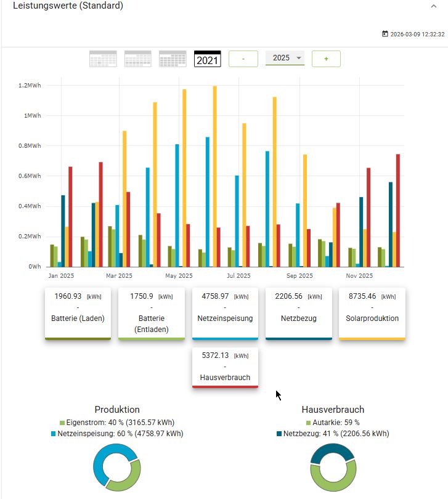Click the minus button to go back a year

pos(243,59)
